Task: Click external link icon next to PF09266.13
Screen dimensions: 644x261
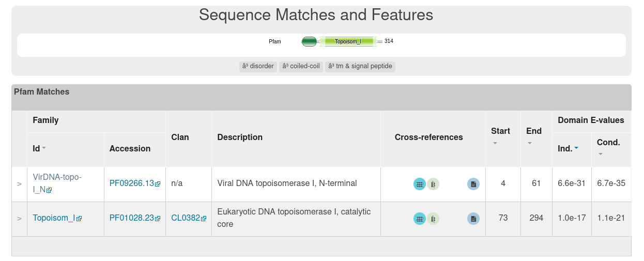Action: click(158, 183)
